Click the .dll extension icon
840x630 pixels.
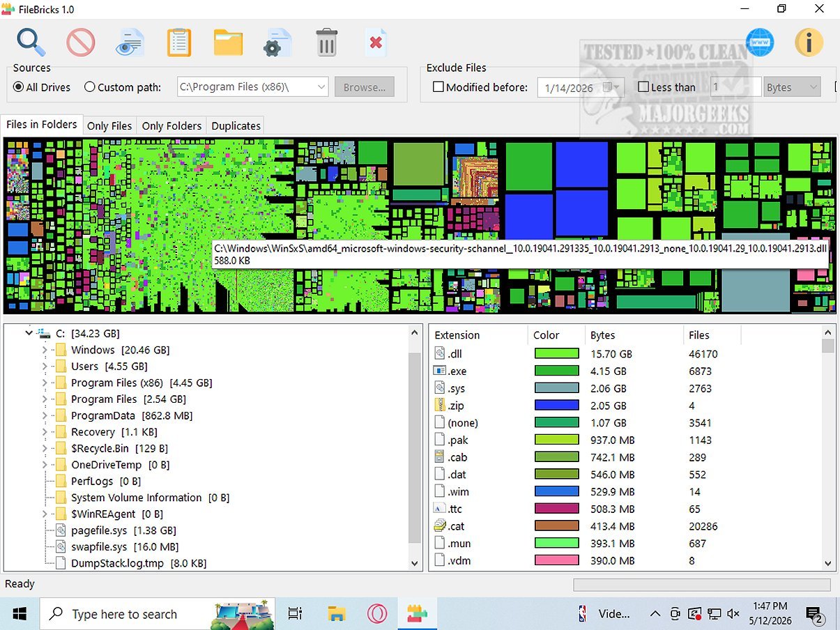pos(439,353)
